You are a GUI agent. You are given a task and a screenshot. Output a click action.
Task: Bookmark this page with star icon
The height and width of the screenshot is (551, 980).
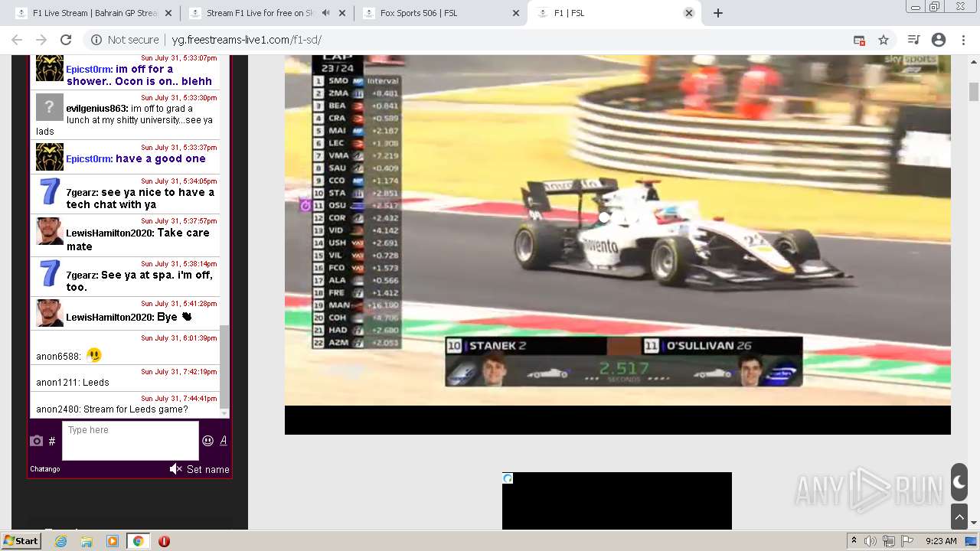[884, 40]
